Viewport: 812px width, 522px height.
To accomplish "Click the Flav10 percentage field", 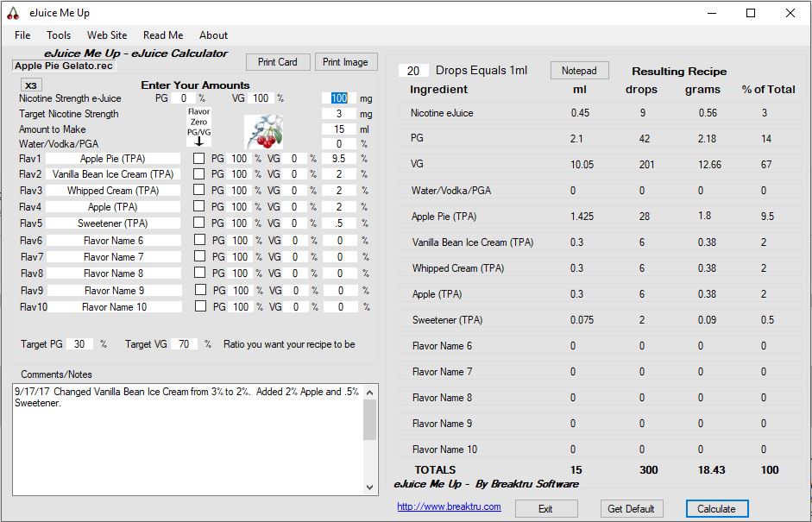I will pyautogui.click(x=340, y=306).
